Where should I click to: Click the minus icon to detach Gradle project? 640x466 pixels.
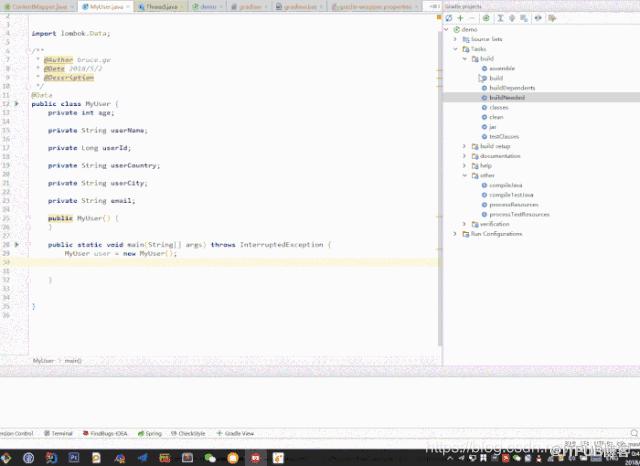pos(471,18)
